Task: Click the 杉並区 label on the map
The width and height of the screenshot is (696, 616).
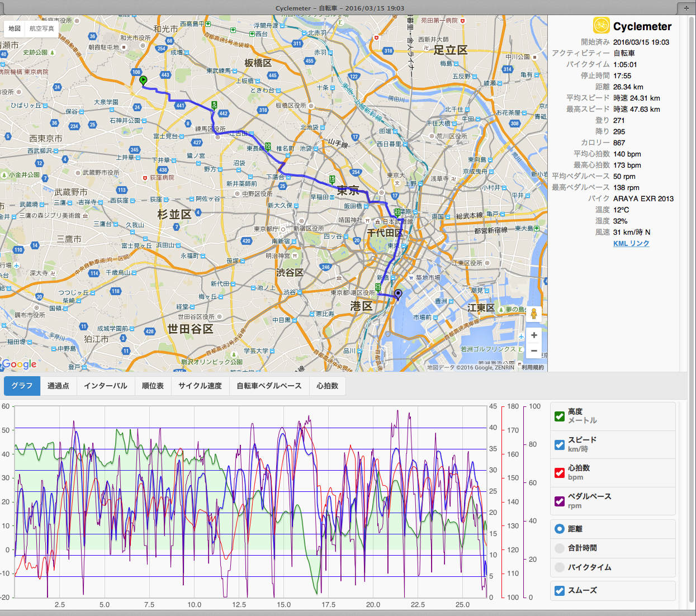Action: point(174,214)
